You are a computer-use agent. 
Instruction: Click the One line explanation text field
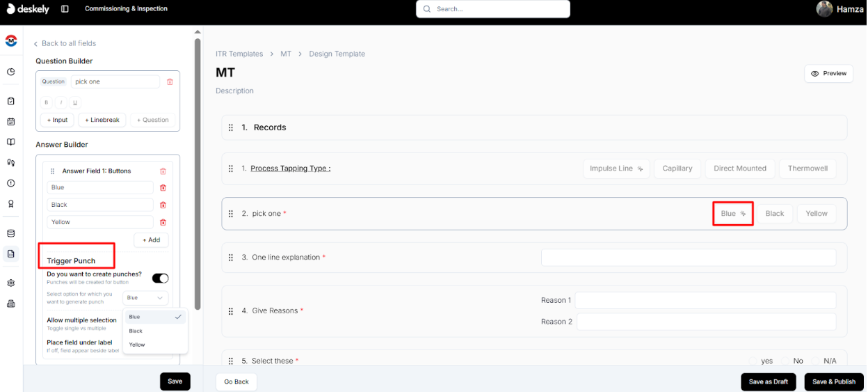click(688, 258)
